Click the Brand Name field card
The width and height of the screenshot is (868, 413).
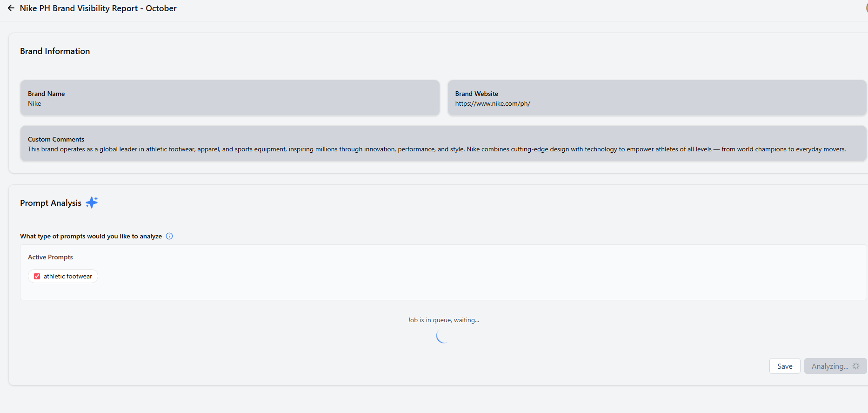click(x=230, y=98)
